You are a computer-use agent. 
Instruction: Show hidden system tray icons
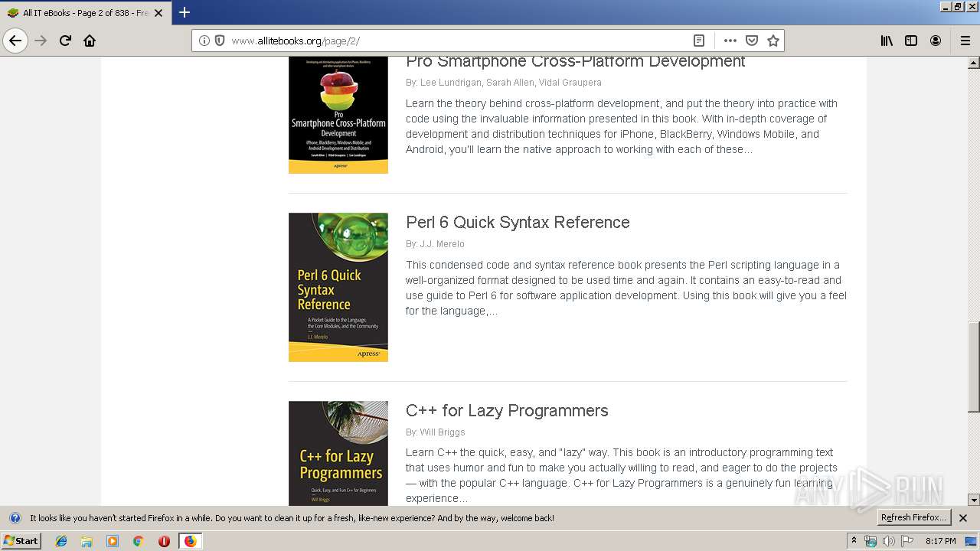(854, 541)
